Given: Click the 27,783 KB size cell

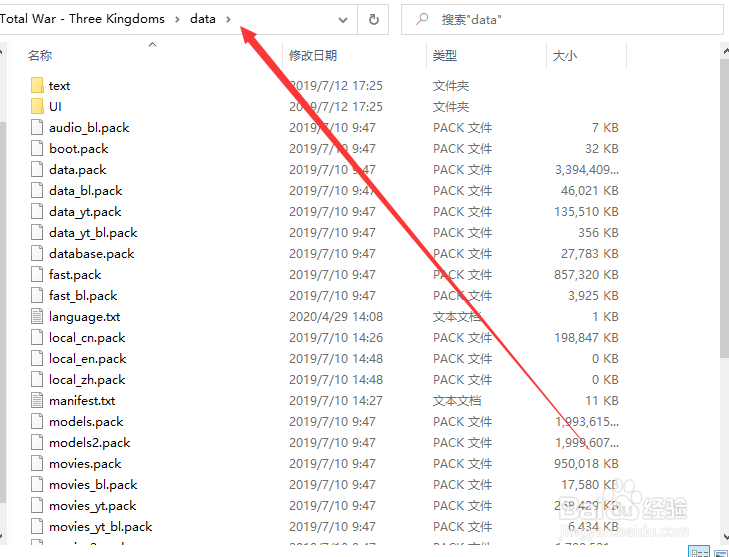Looking at the screenshot, I should [x=590, y=253].
